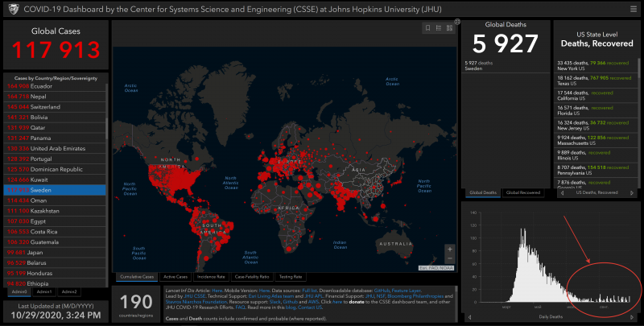Switch to Case-Fatality Ratio tab

pyautogui.click(x=252, y=277)
